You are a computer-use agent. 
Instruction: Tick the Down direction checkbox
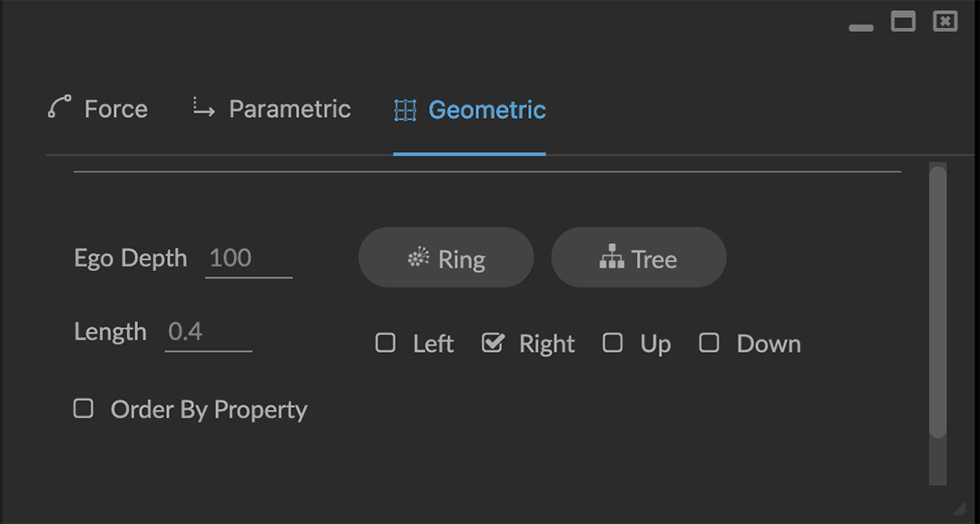coord(710,343)
